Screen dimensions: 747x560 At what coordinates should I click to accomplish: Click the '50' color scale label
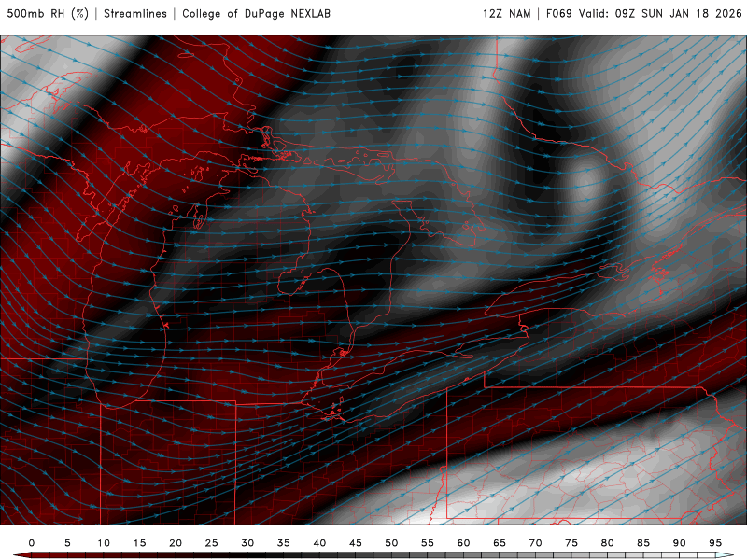[391, 543]
